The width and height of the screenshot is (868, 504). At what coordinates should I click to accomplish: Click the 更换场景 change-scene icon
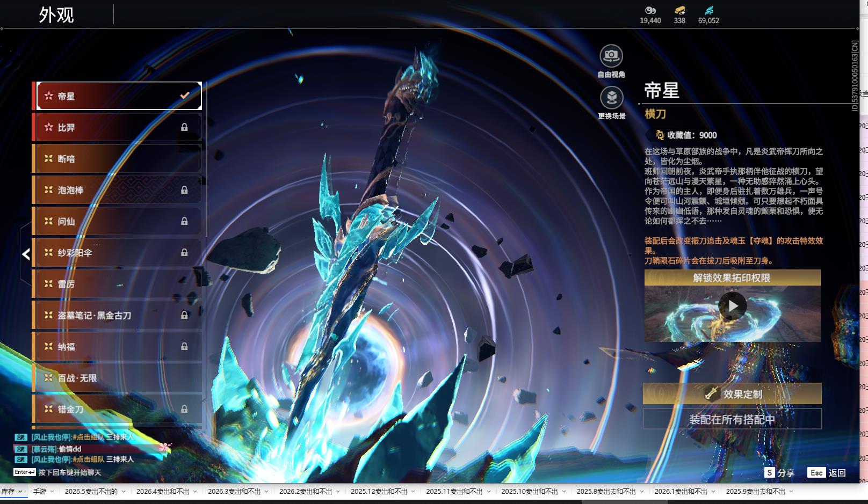click(611, 98)
